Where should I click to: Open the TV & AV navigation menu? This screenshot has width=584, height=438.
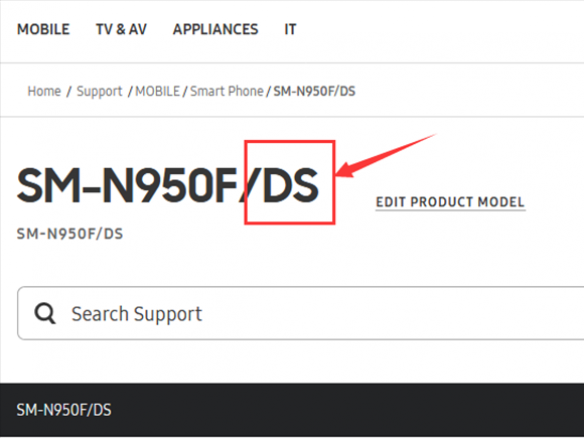pos(121,29)
